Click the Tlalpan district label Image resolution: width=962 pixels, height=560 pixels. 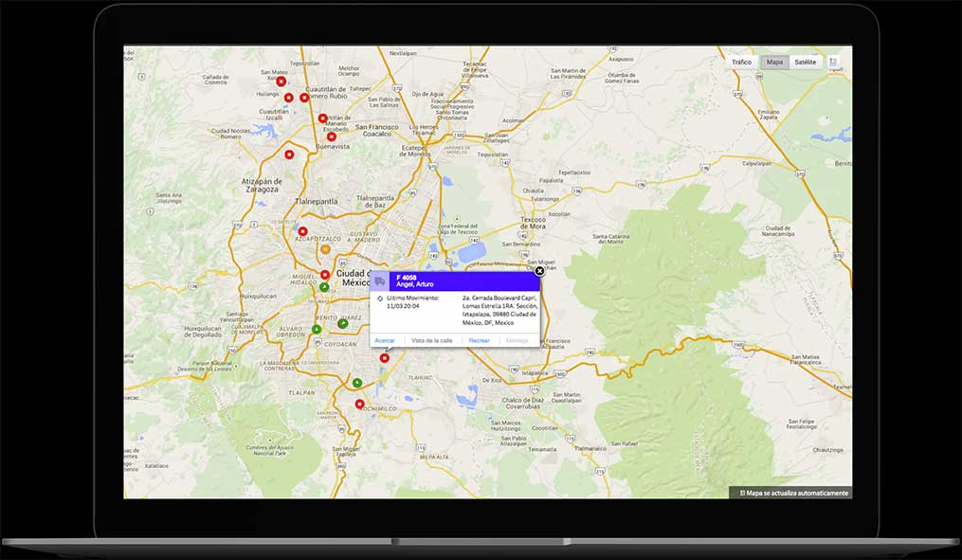(302, 392)
